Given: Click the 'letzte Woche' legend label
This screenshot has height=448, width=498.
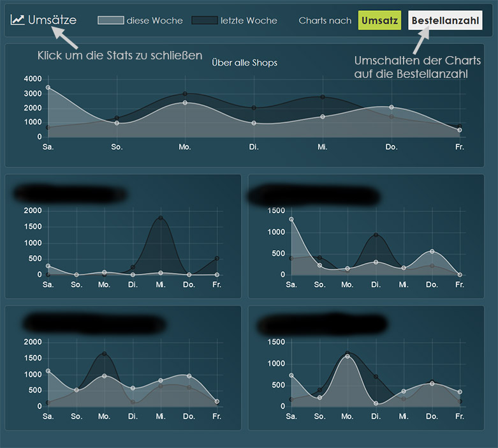Looking at the screenshot, I should click(x=249, y=20).
